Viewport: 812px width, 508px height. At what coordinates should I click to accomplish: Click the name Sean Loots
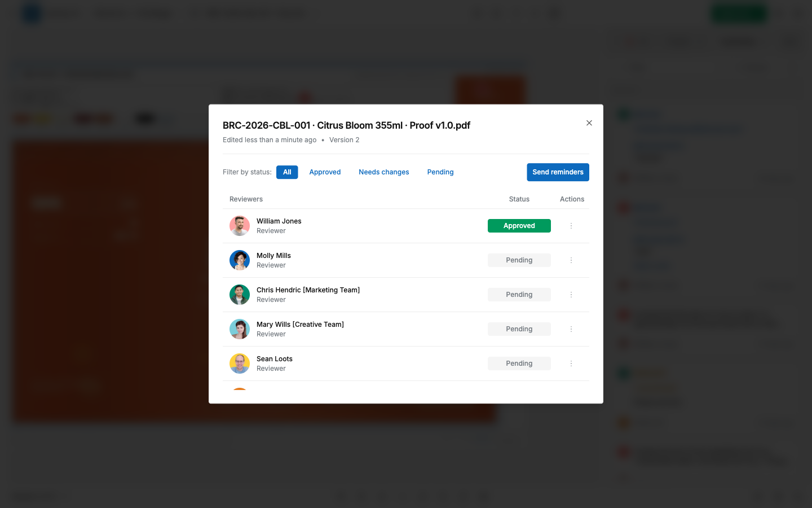275,359
